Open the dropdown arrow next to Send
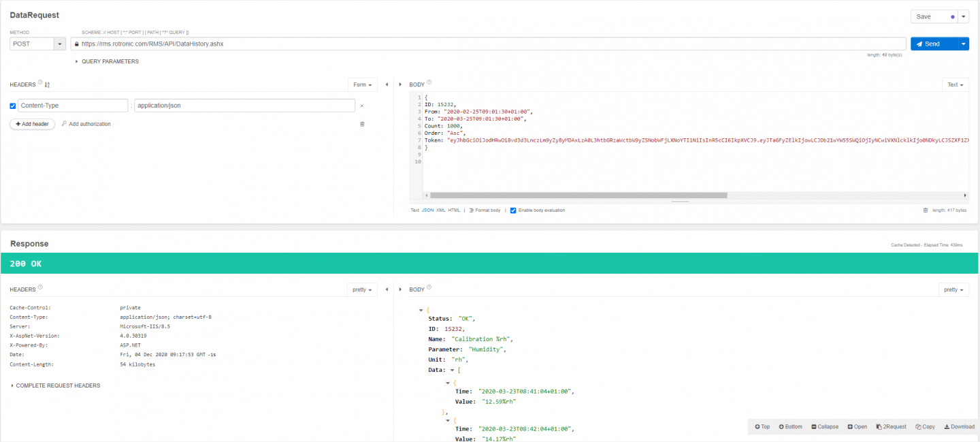Screen dimensions: 980x442 click(964, 44)
